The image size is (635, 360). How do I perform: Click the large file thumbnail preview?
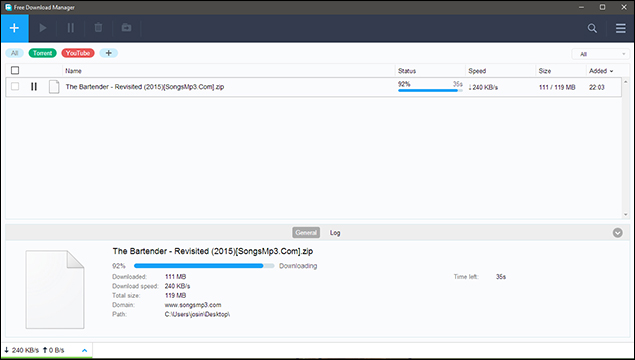(55, 290)
